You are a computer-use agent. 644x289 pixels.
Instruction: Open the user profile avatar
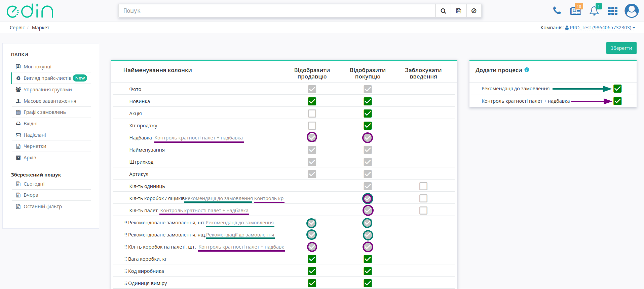click(632, 11)
